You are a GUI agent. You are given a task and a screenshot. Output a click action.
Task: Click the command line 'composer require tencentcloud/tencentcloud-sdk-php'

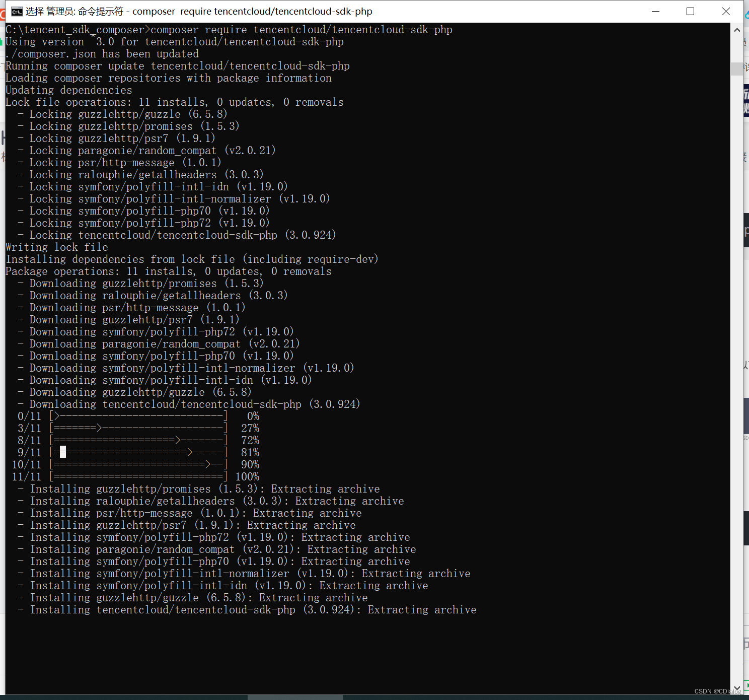coord(302,30)
